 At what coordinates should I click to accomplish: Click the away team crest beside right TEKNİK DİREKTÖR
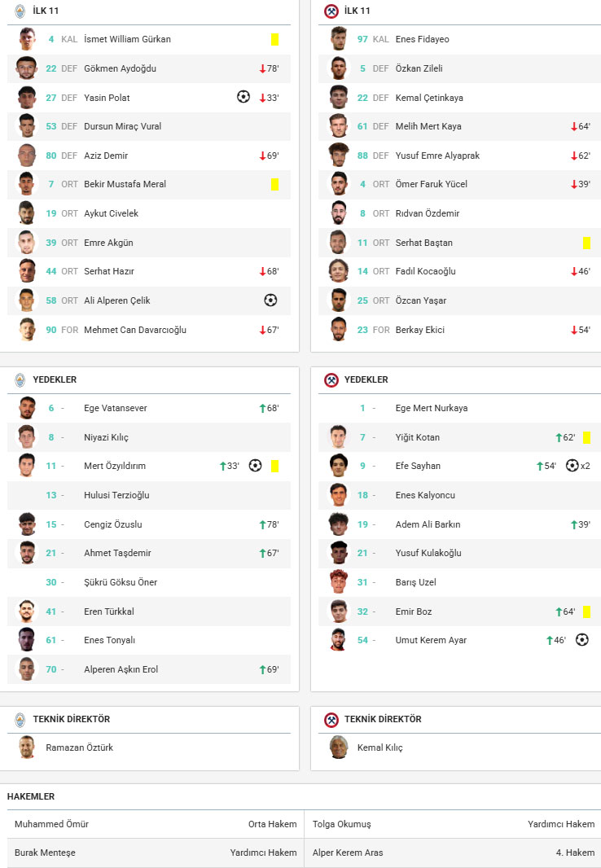(331, 720)
